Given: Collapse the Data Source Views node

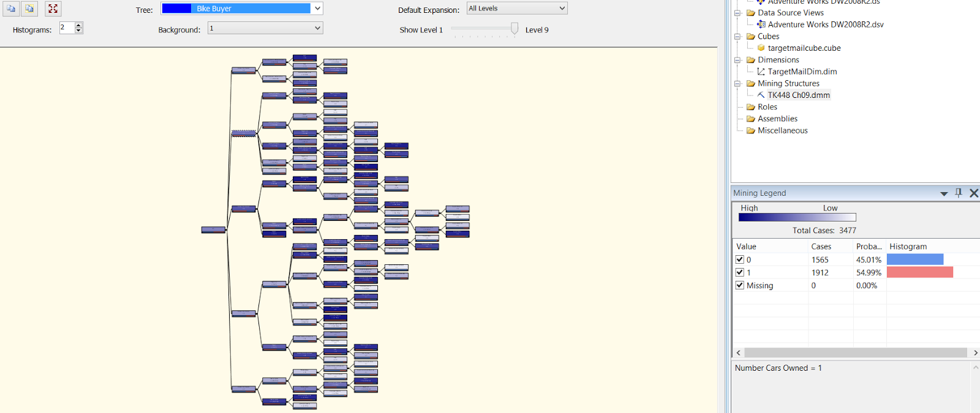Looking at the screenshot, I should (x=738, y=13).
